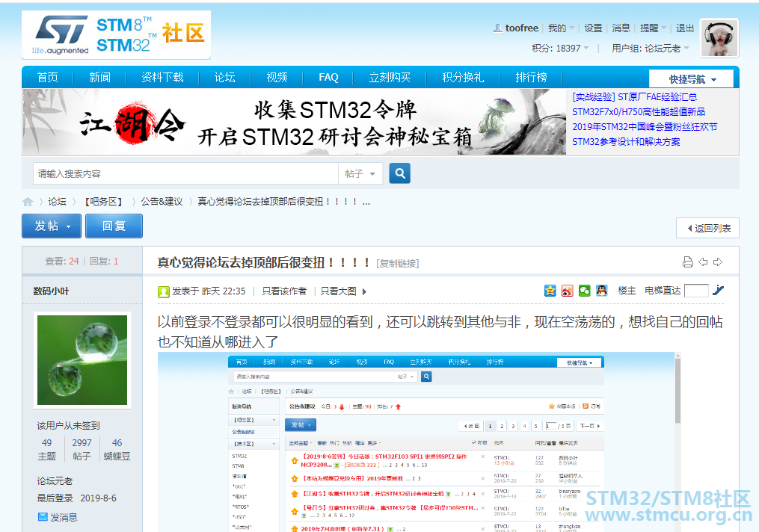Click the 论坛 breadcrumb link
The height and width of the screenshot is (532, 759).
pos(57,202)
